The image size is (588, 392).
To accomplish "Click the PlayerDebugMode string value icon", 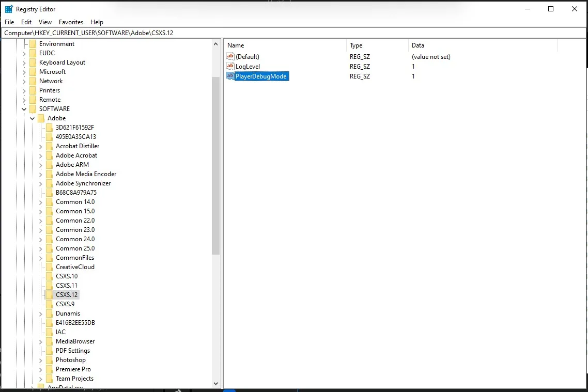I will coord(230,76).
